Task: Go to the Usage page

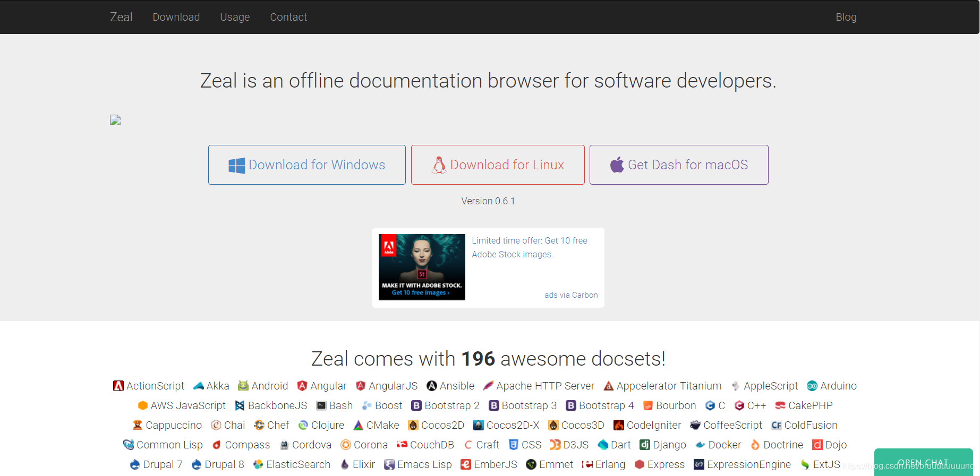Action: pyautogui.click(x=235, y=17)
